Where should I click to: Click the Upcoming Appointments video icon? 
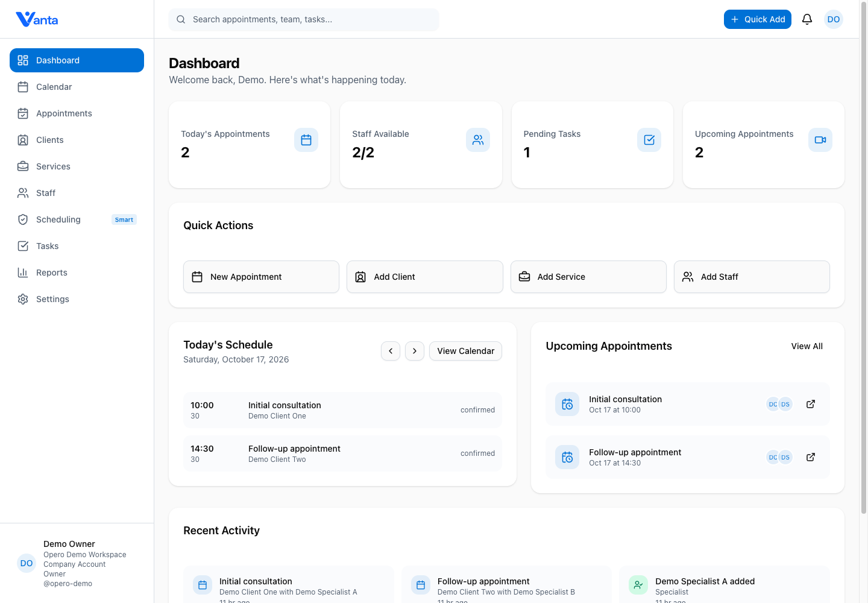820,140
